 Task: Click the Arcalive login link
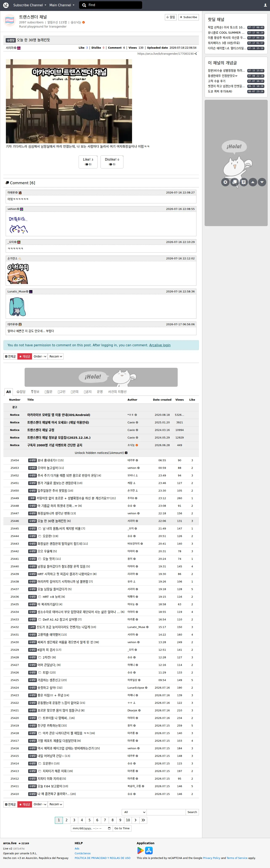tap(160, 345)
